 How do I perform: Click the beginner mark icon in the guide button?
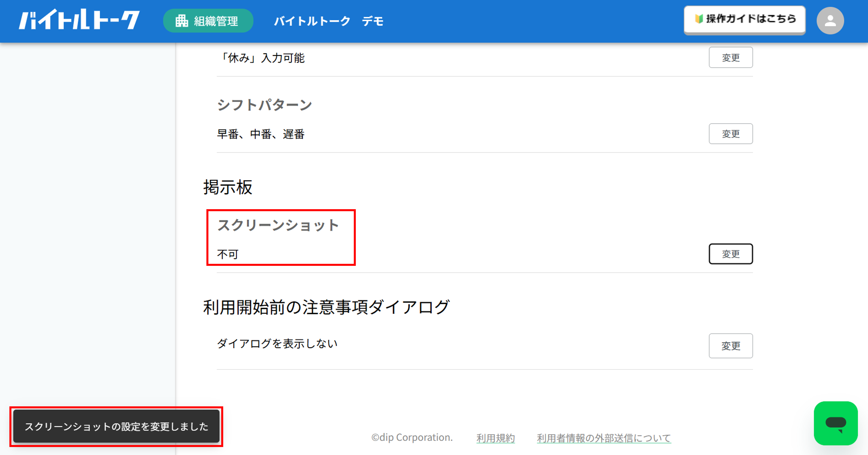tap(699, 19)
